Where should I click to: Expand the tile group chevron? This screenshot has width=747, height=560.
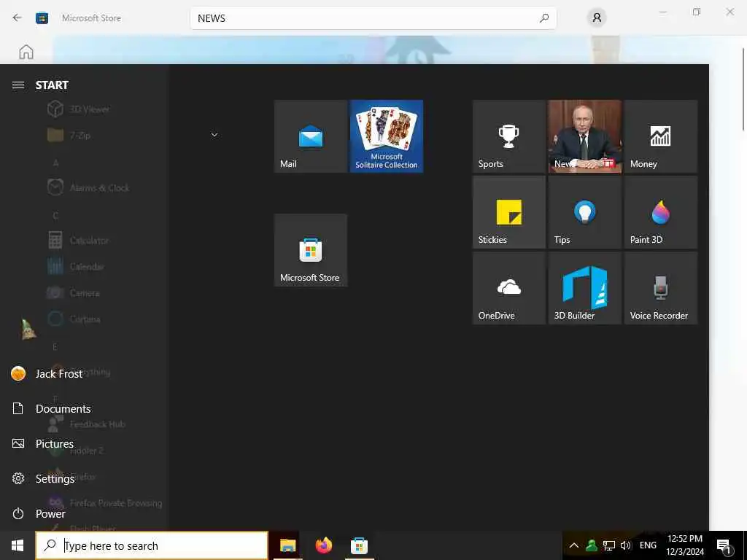[214, 135]
